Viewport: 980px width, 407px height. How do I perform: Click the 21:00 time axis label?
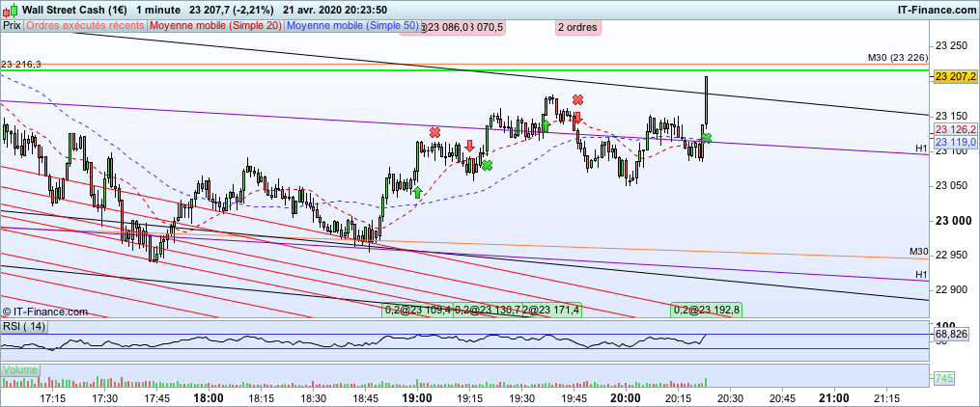[x=834, y=398]
